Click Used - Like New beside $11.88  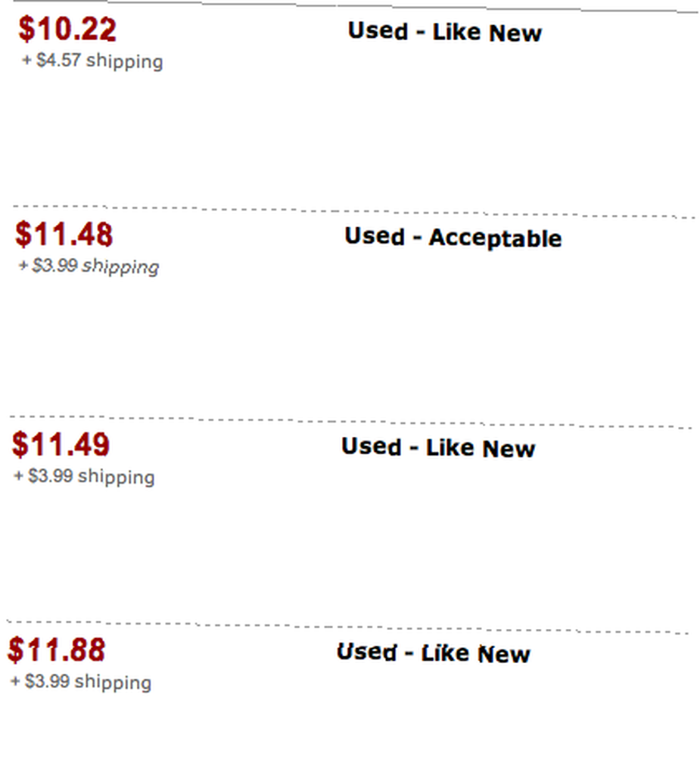[x=434, y=653]
